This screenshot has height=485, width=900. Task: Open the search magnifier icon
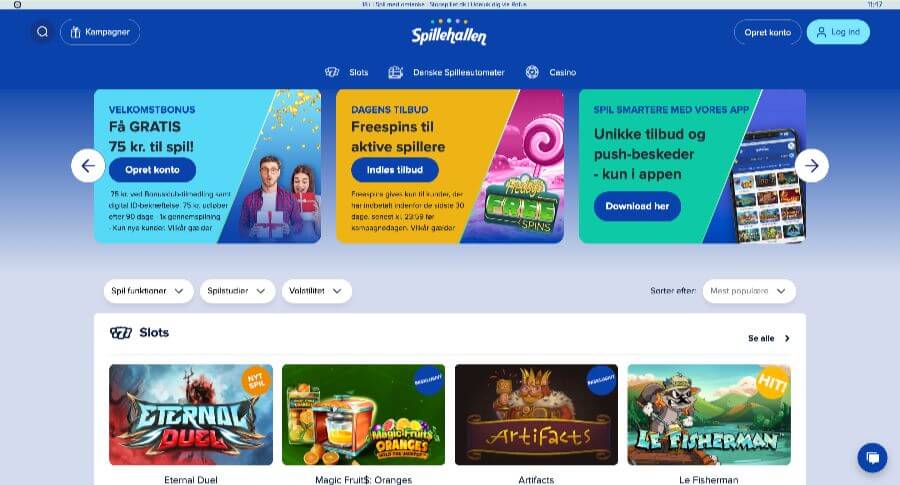(42, 32)
